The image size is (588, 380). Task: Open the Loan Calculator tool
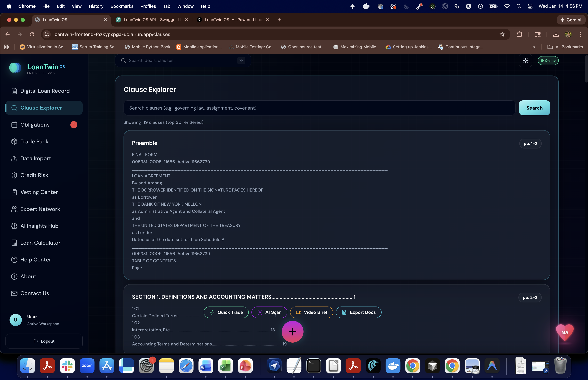(40, 243)
